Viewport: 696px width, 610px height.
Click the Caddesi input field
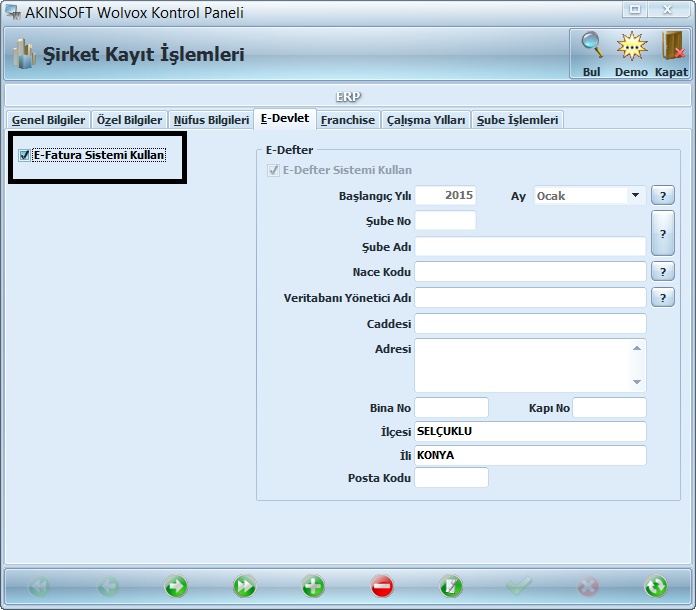pos(530,324)
